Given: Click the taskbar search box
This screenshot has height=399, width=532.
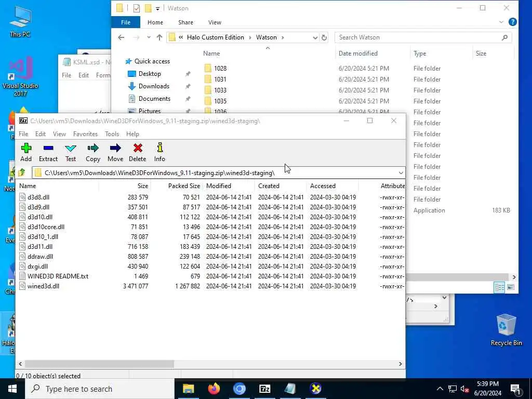Looking at the screenshot, I should [x=99, y=389].
